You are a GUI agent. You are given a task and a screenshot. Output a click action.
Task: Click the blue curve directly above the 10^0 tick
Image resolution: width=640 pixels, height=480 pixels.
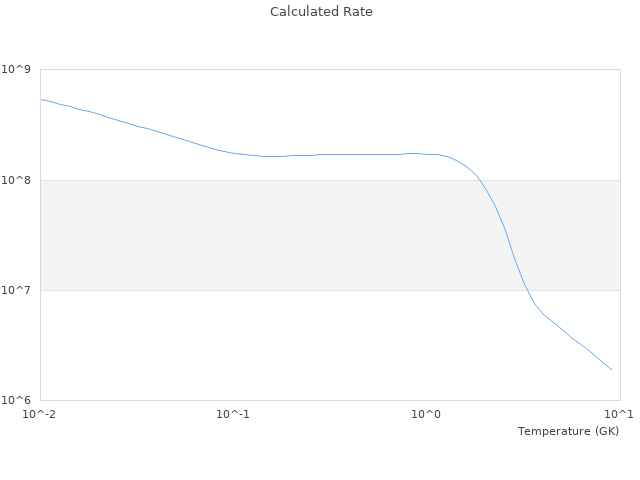tap(427, 154)
